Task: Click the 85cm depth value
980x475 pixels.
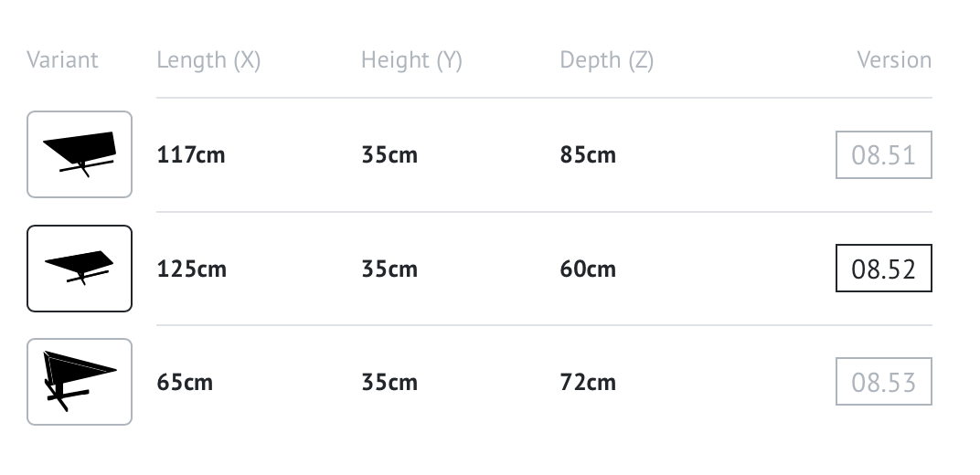Action: click(588, 155)
